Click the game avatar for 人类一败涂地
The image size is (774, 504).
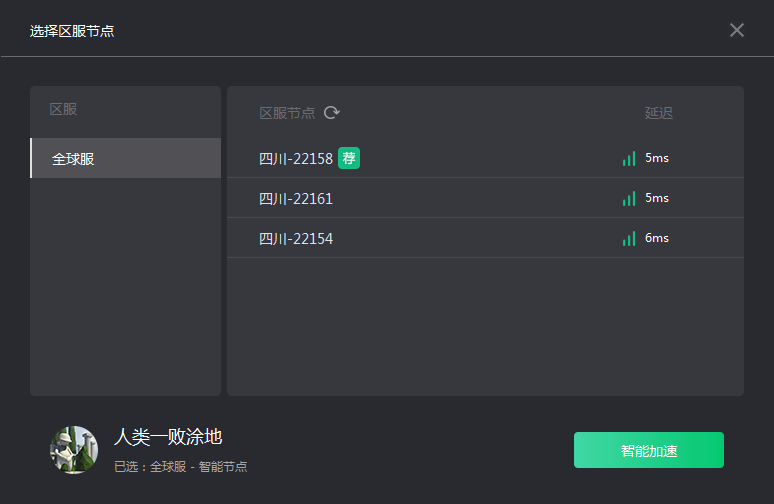tap(74, 450)
